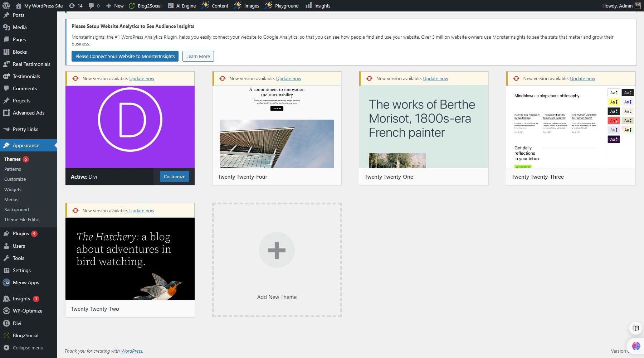This screenshot has height=358, width=644.
Task: Update the Twenty Twenty-Four theme now
Action: [x=288, y=78]
